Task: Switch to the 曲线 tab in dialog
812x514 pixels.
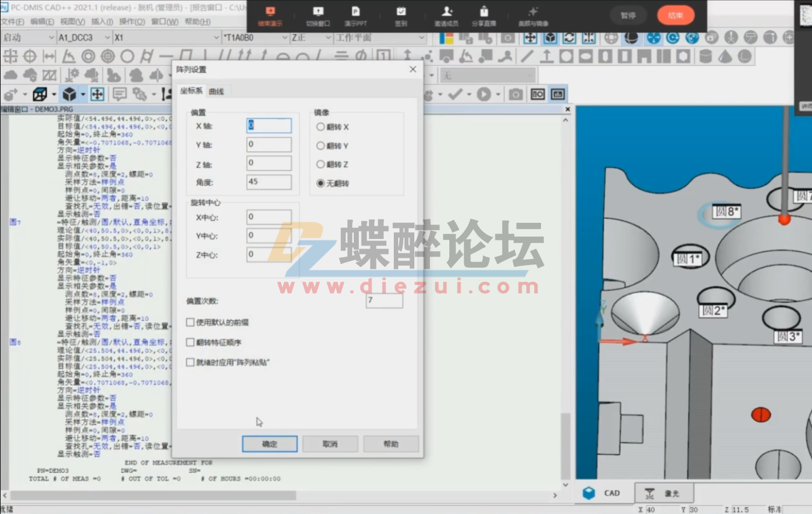Action: pos(217,91)
